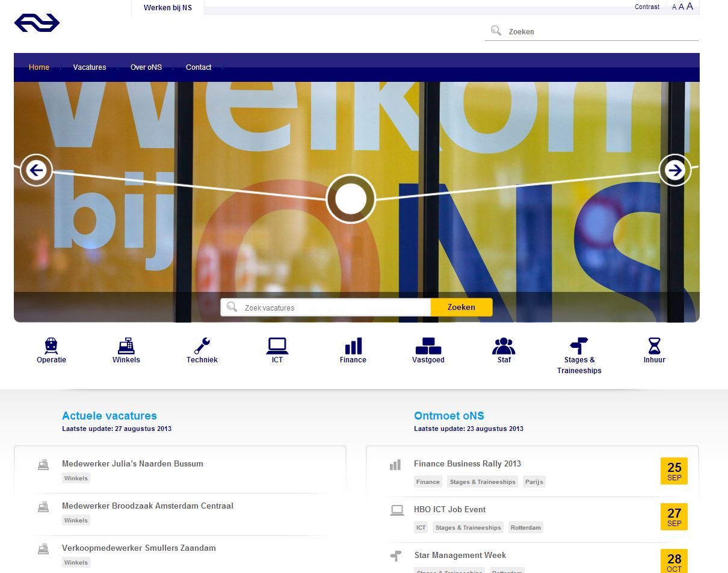This screenshot has height=573, width=728.
Task: Open the Over oNS menu item
Action: pos(146,67)
